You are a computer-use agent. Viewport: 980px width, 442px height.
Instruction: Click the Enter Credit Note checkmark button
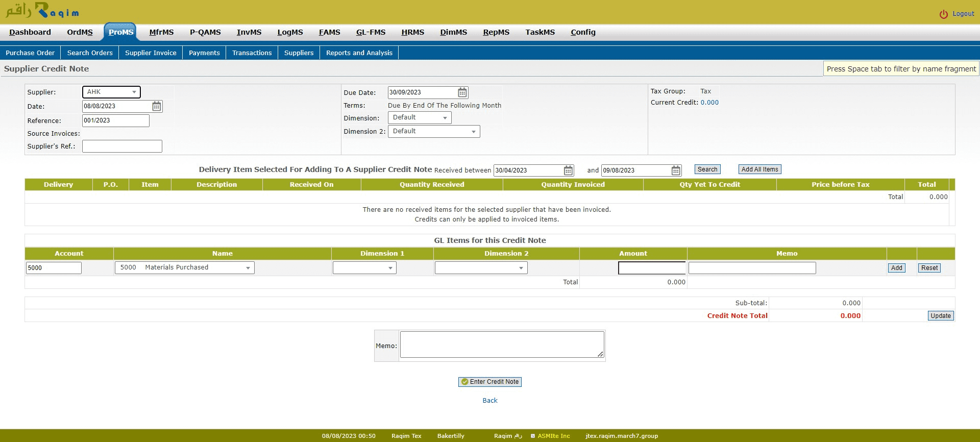click(489, 382)
